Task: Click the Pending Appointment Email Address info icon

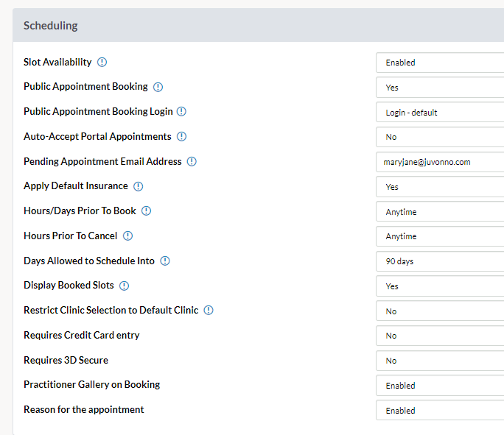Action: 192,161
